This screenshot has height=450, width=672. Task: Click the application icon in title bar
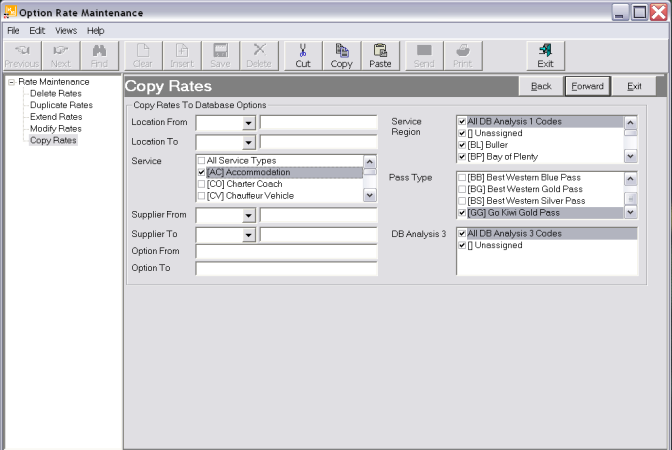[10, 12]
